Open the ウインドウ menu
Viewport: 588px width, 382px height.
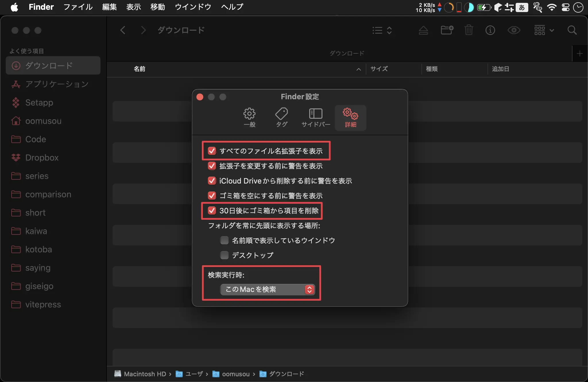[193, 7]
